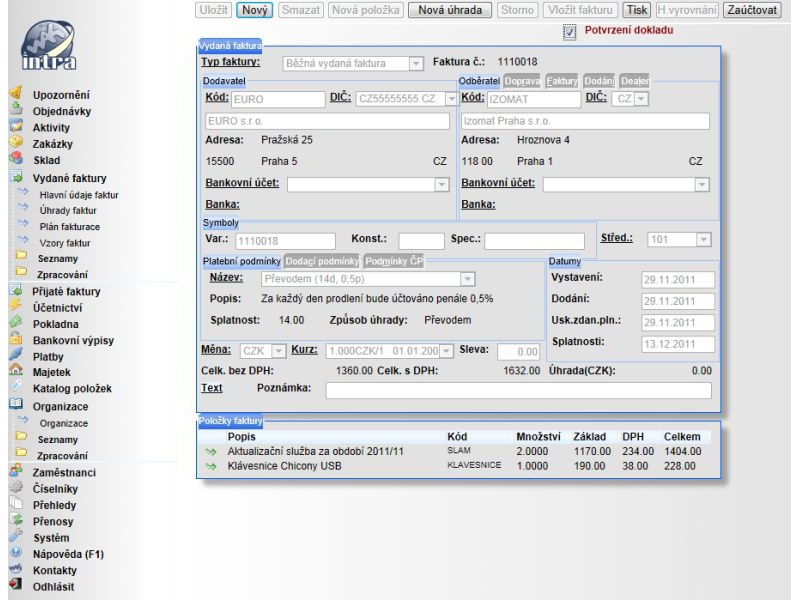Open Upozornění alerts icon in sidebar
800x600 pixels.
[16, 93]
